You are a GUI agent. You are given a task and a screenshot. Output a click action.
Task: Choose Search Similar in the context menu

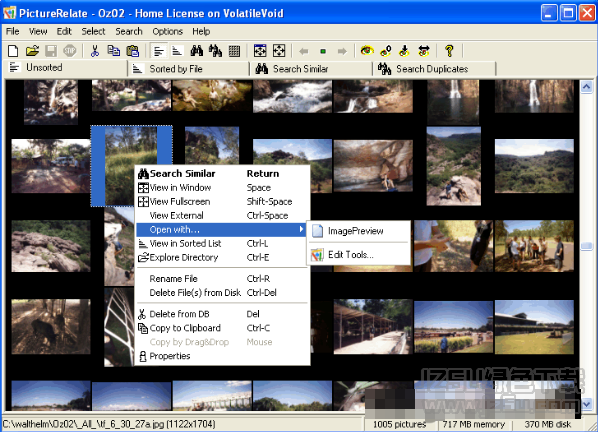tap(222, 173)
